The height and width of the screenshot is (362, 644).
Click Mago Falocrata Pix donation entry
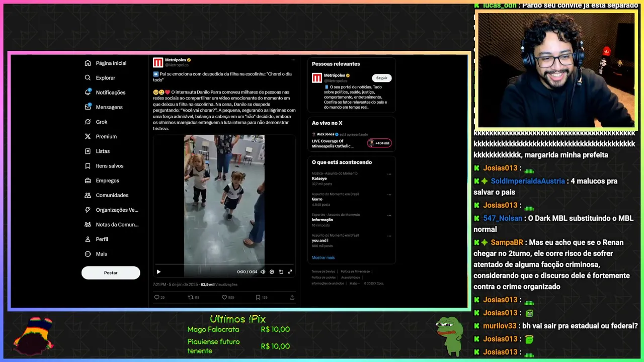pos(238,329)
